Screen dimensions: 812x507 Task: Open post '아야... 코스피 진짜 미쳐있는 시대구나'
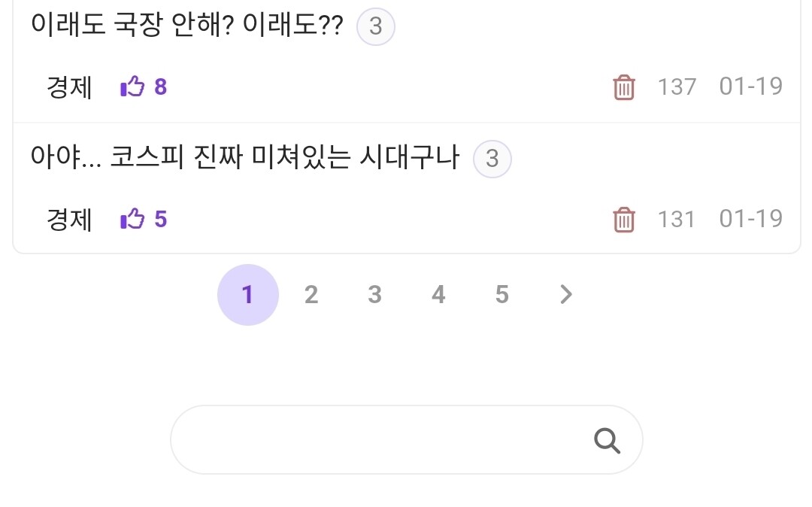(244, 159)
